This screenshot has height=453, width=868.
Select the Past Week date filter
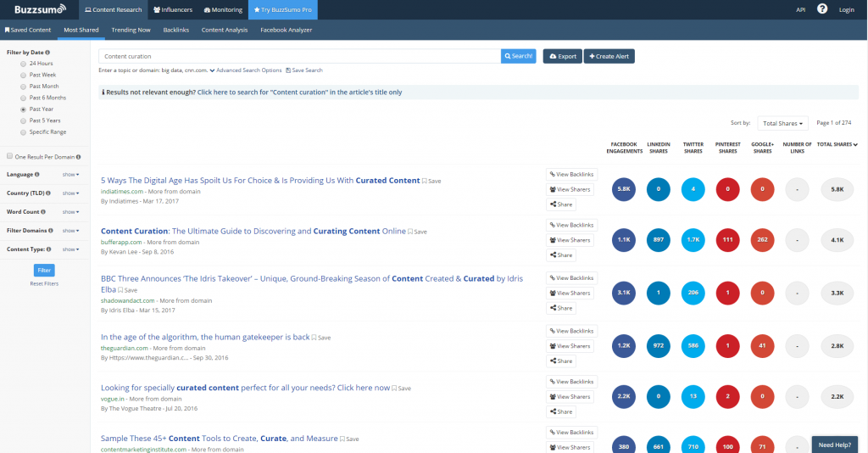[23, 75]
